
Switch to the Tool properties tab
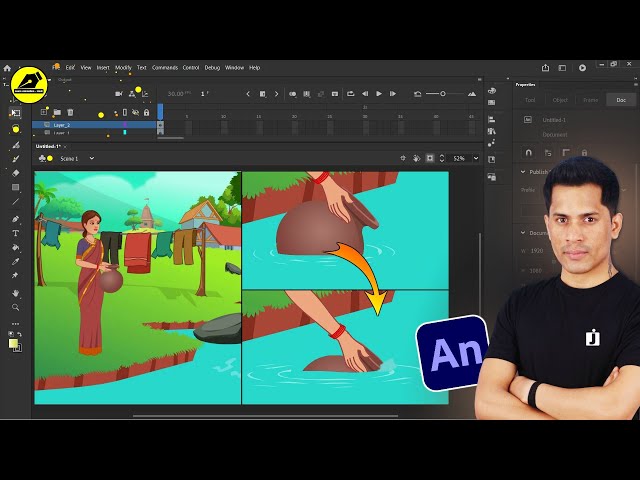coord(530,100)
